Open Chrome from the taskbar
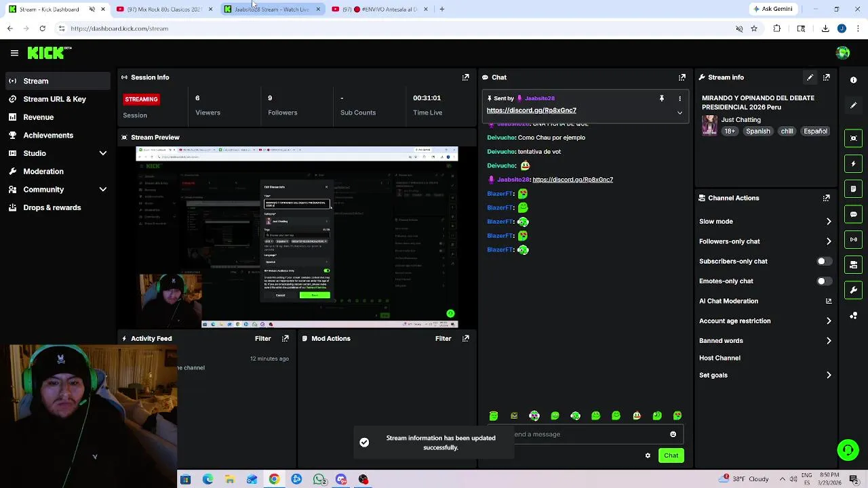This screenshot has height=488, width=868. point(274,480)
